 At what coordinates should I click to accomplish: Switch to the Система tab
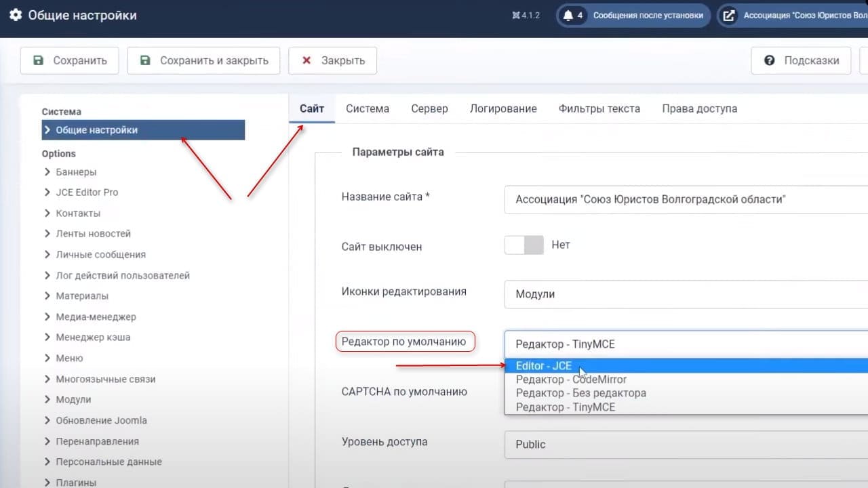click(368, 108)
